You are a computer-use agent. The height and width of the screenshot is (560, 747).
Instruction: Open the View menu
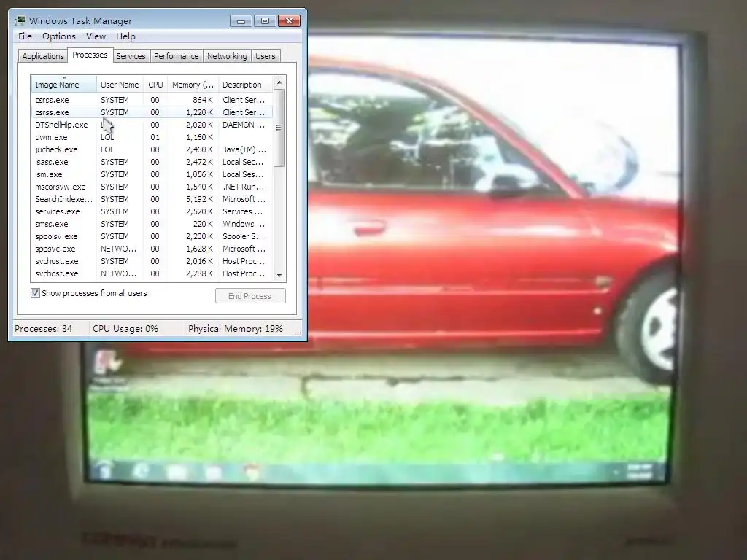tap(96, 36)
